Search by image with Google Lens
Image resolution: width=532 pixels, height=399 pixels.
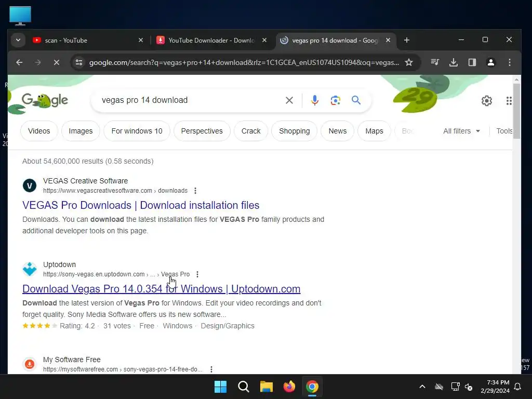tap(335, 100)
